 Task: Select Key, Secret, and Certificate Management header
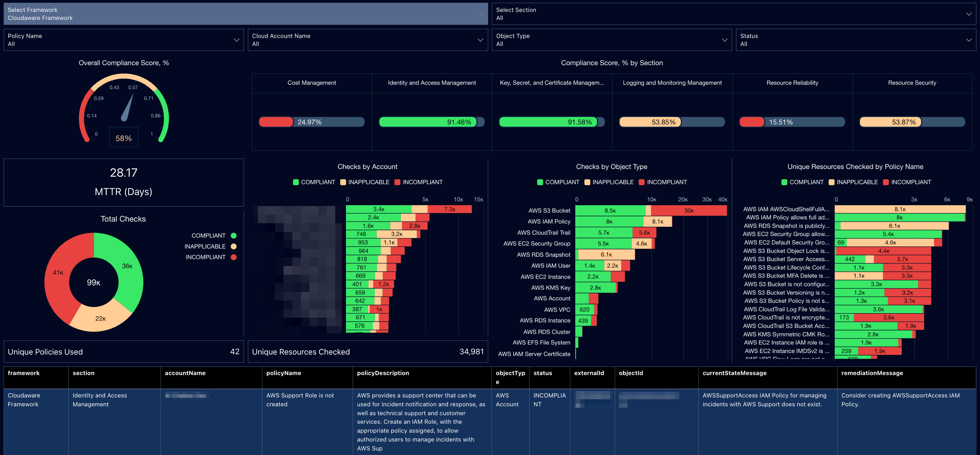click(552, 83)
